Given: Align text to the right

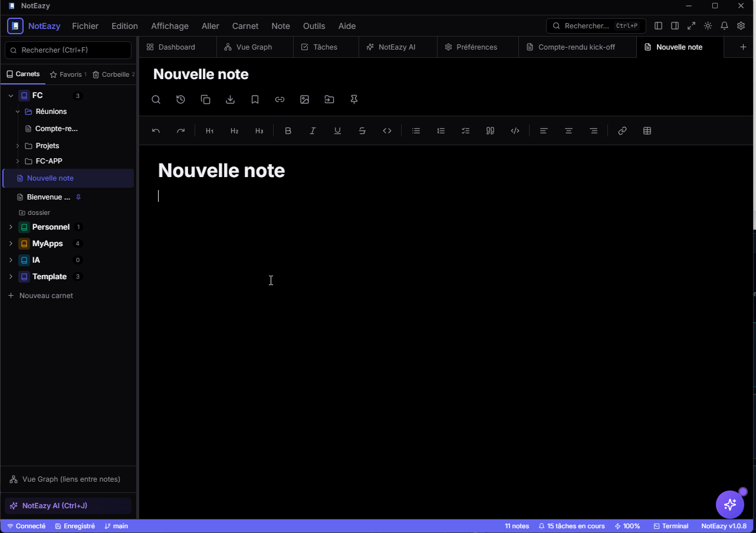Looking at the screenshot, I should click(x=593, y=131).
